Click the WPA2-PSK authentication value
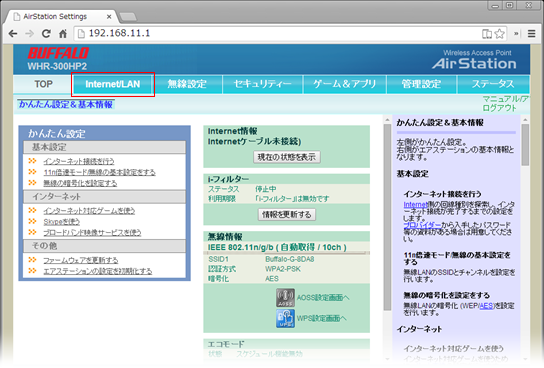 coord(283,269)
